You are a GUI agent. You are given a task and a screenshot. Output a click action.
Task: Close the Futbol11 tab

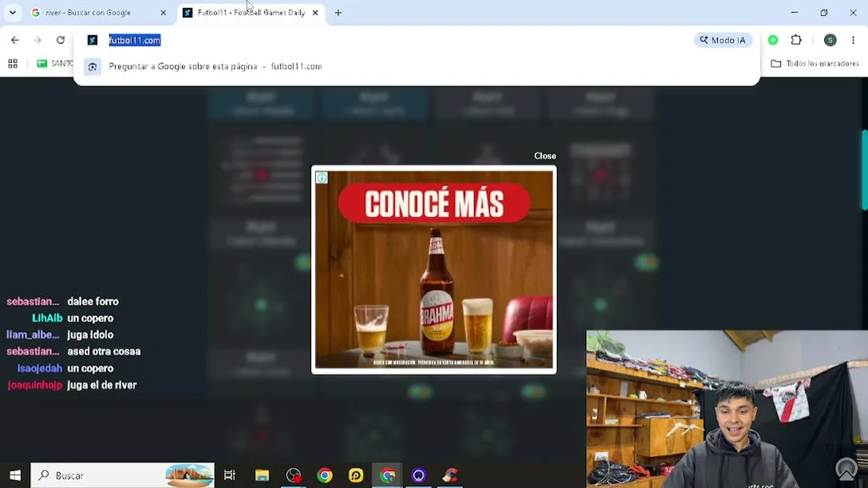tap(315, 12)
